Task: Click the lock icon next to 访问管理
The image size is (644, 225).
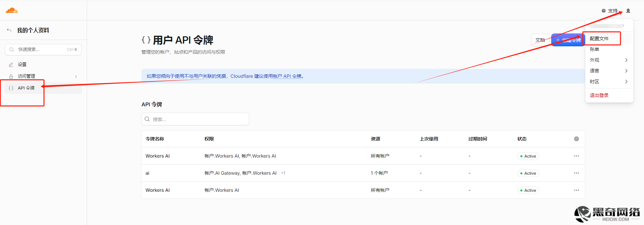Action: (11, 76)
